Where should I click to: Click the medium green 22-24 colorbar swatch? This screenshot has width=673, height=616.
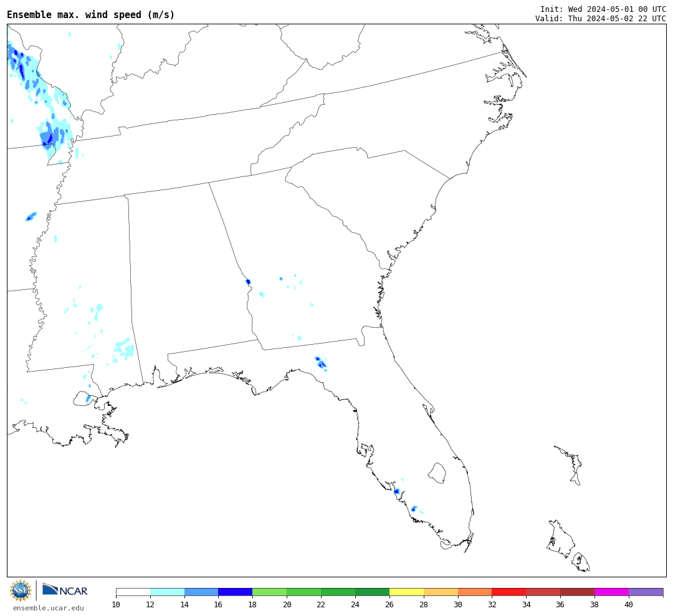338,592
